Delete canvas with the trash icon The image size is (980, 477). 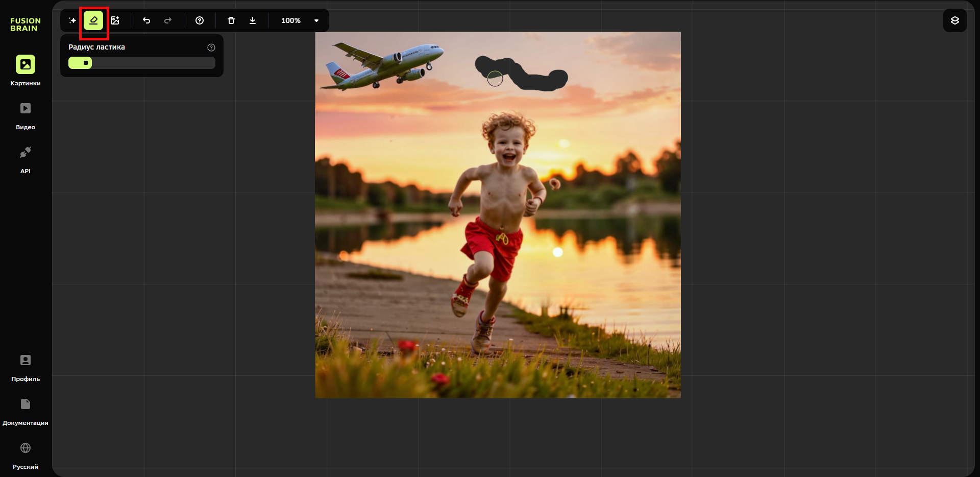click(231, 20)
